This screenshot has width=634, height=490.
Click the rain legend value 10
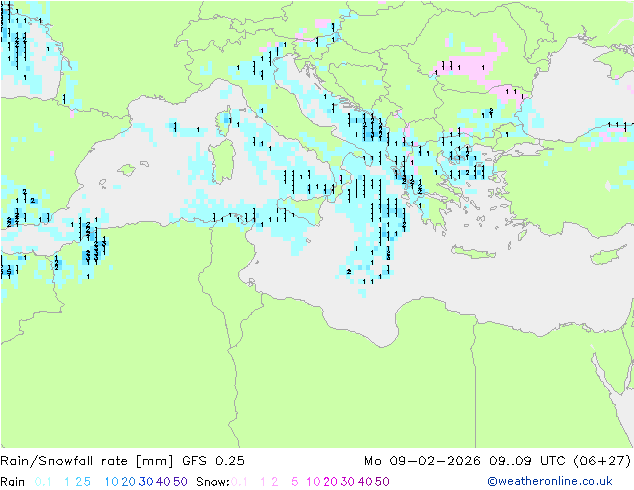(x=112, y=482)
